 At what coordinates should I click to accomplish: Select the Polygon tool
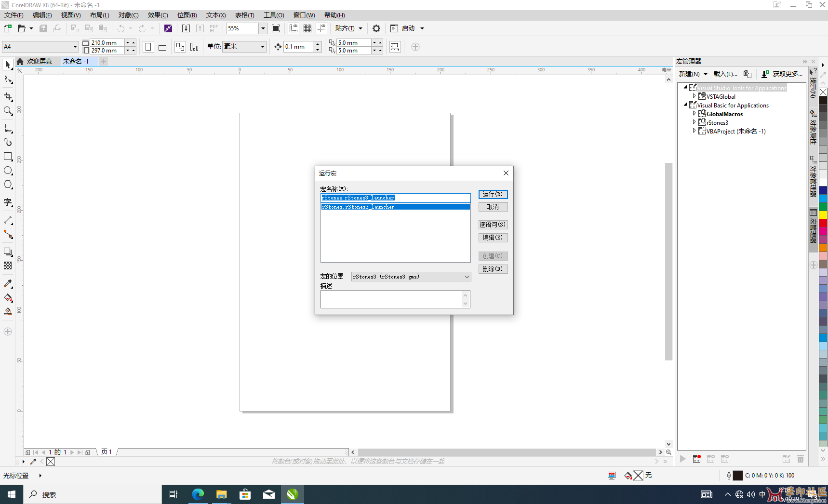click(x=8, y=185)
